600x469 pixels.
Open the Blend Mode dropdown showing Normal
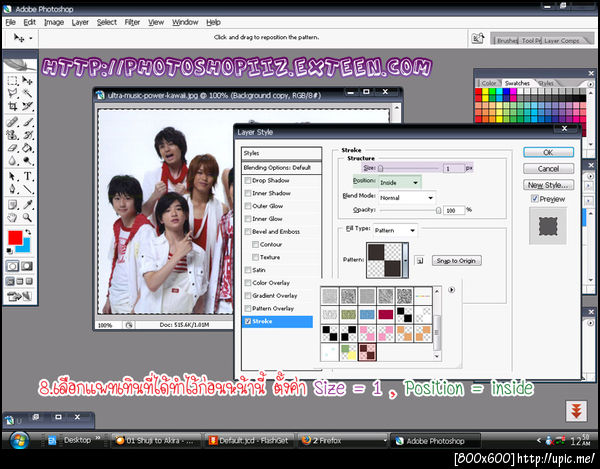pos(407,198)
